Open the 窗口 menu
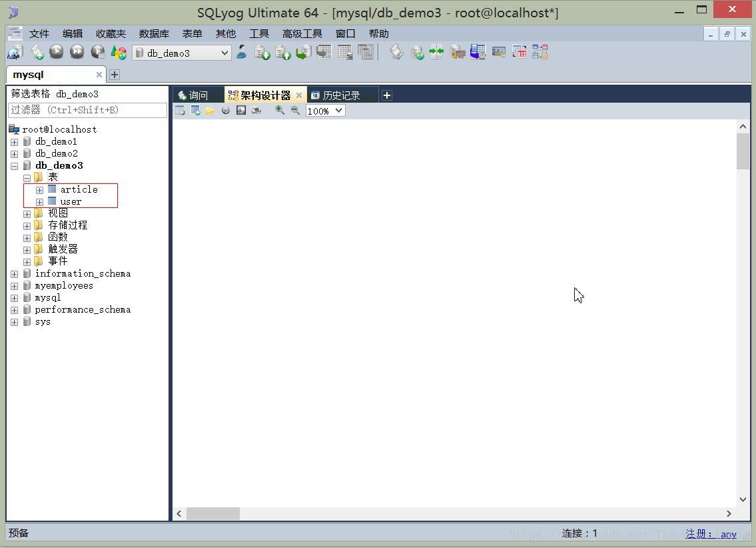 (x=345, y=34)
